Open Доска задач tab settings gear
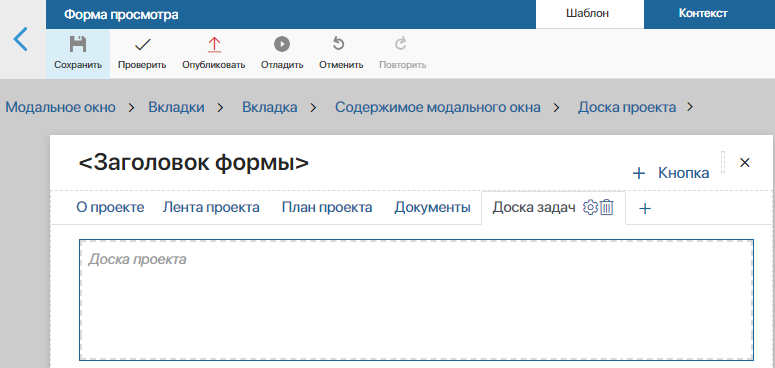The width and height of the screenshot is (775, 368). (x=590, y=208)
